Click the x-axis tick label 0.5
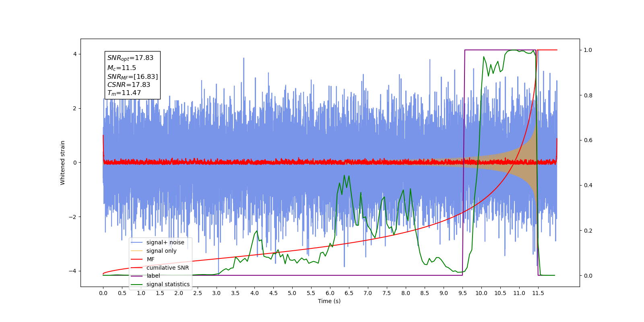644x322 pixels. pyautogui.click(x=122, y=293)
